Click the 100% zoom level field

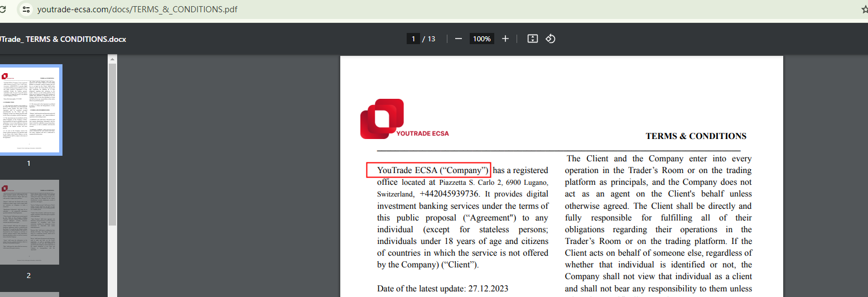(x=482, y=39)
